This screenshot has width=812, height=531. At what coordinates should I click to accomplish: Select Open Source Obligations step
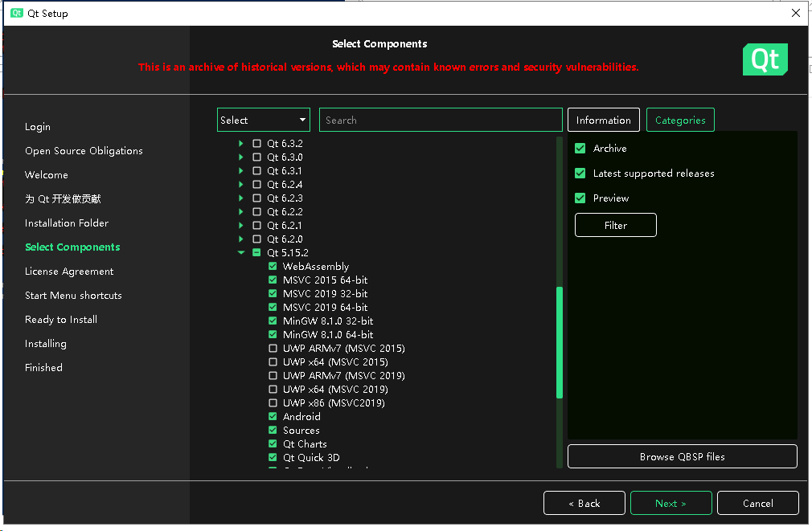[x=84, y=150]
